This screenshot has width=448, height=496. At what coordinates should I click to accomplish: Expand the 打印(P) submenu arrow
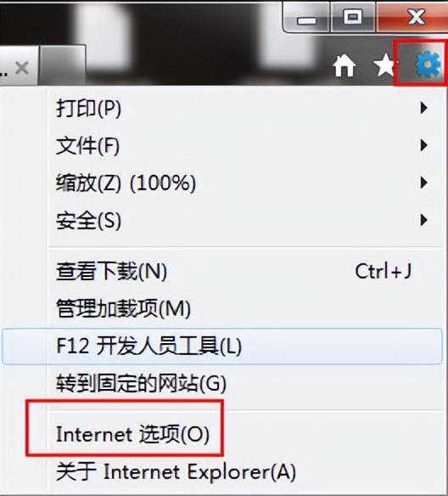pyautogui.click(x=423, y=108)
